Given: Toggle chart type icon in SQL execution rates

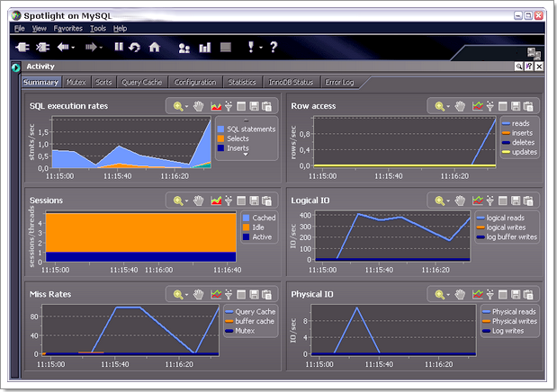Looking at the screenshot, I should click(216, 106).
